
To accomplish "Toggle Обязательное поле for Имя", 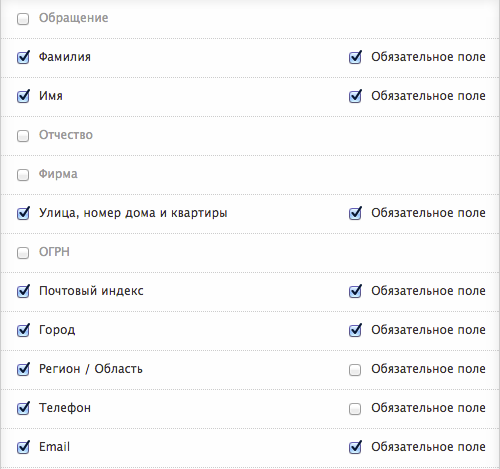I will coord(355,97).
